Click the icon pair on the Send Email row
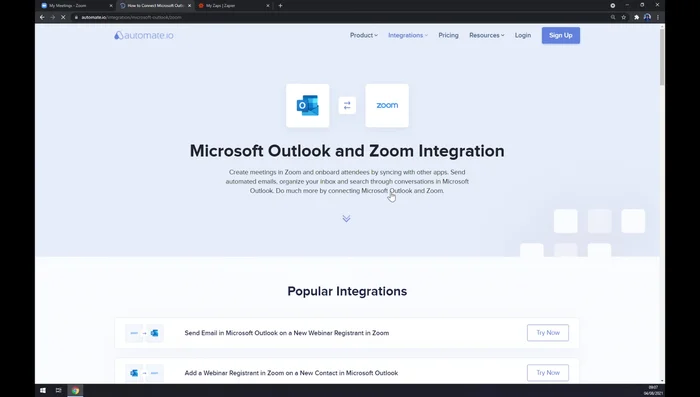The width and height of the screenshot is (700, 397). pyautogui.click(x=144, y=333)
